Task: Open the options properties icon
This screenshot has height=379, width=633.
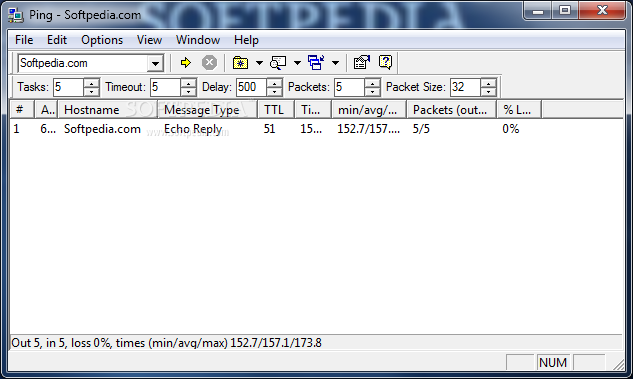Action: click(x=362, y=63)
